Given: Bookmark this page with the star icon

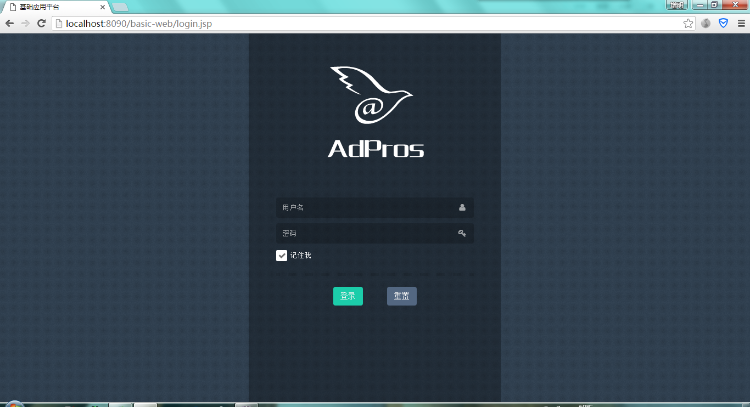Looking at the screenshot, I should click(688, 23).
